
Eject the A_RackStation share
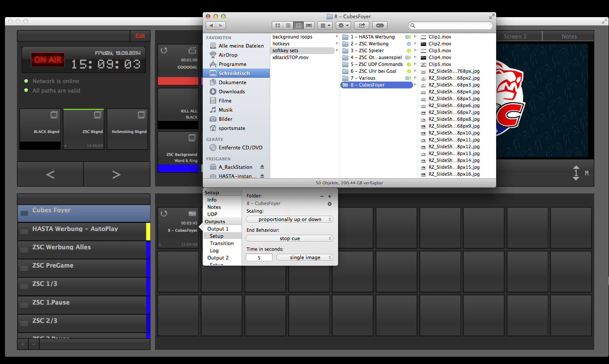262,167
